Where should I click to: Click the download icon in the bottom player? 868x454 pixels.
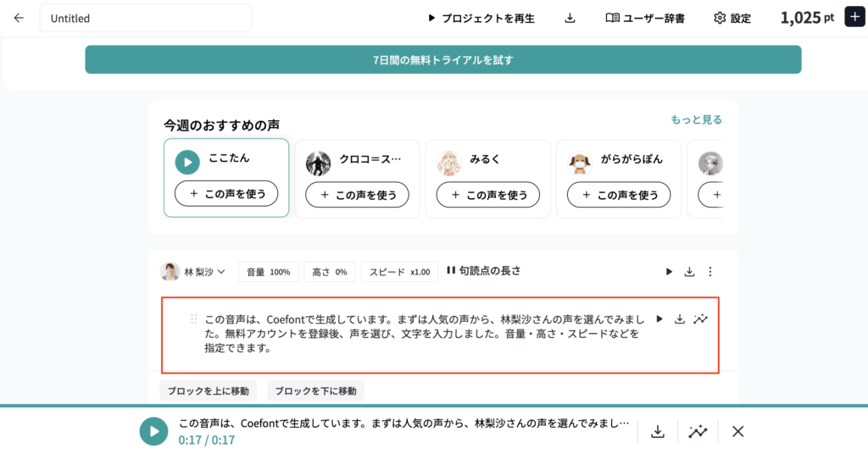point(657,431)
